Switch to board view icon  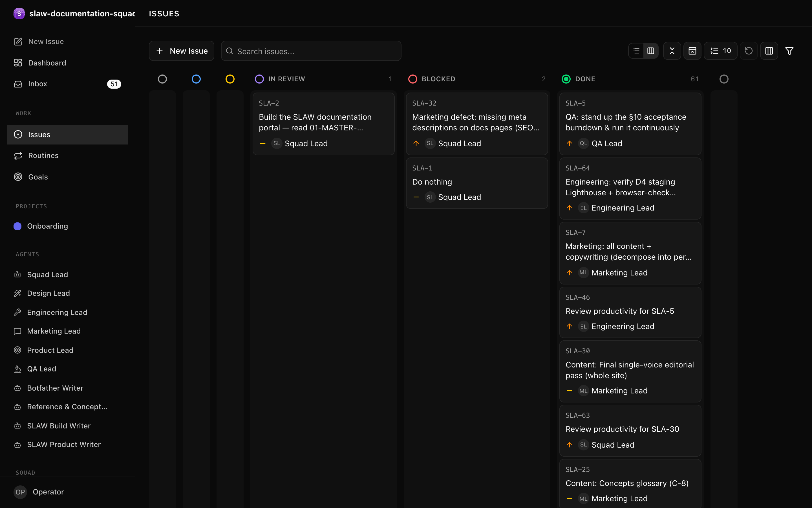coord(651,51)
